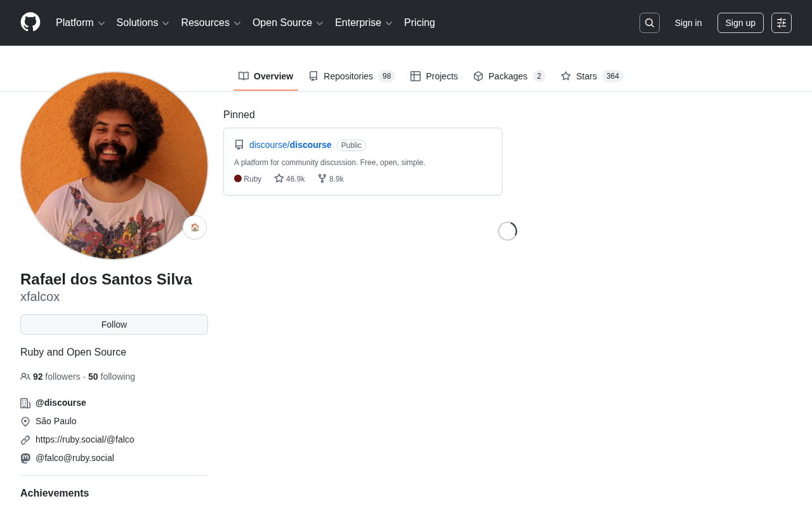Click the link chain icon
The width and height of the screenshot is (812, 508).
(x=25, y=440)
